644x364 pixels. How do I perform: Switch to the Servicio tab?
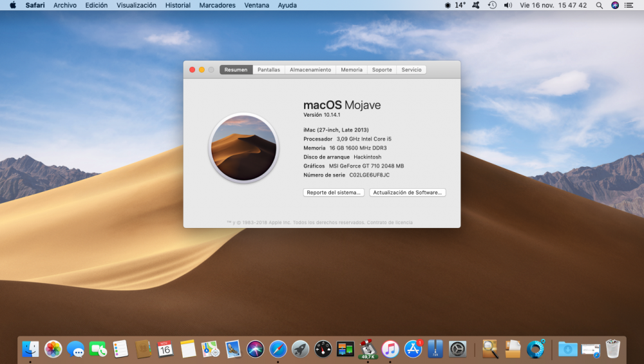[x=412, y=70]
